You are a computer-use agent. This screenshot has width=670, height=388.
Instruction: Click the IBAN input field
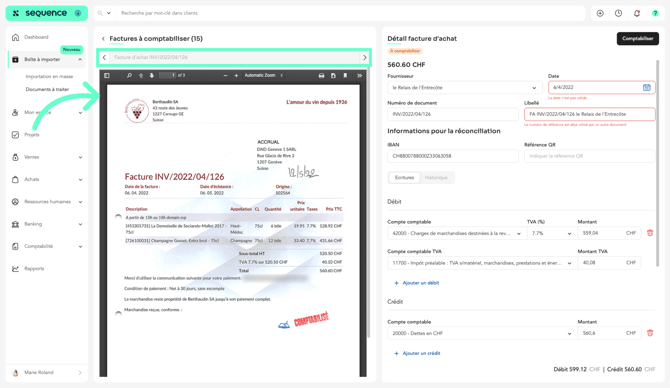coord(453,156)
